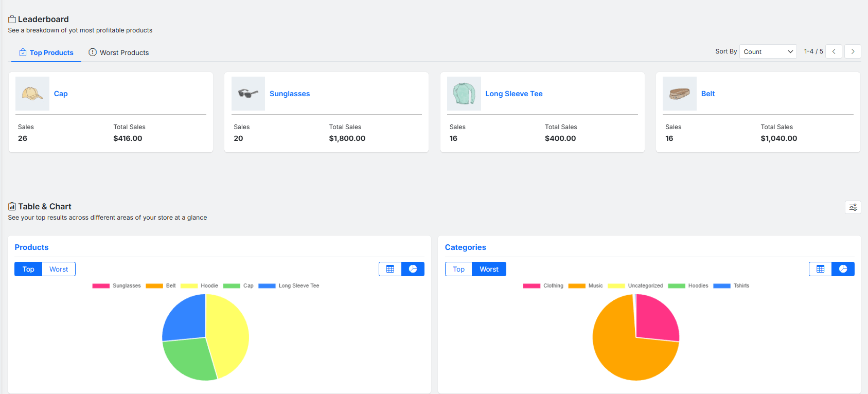Go to next leaderboard page
The height and width of the screenshot is (394, 868).
coord(853,51)
